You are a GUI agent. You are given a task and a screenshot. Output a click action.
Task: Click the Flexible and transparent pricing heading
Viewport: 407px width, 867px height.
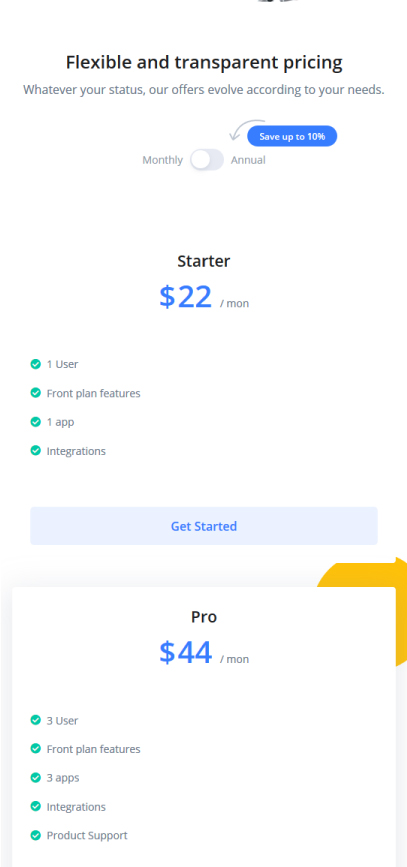pyautogui.click(x=204, y=62)
